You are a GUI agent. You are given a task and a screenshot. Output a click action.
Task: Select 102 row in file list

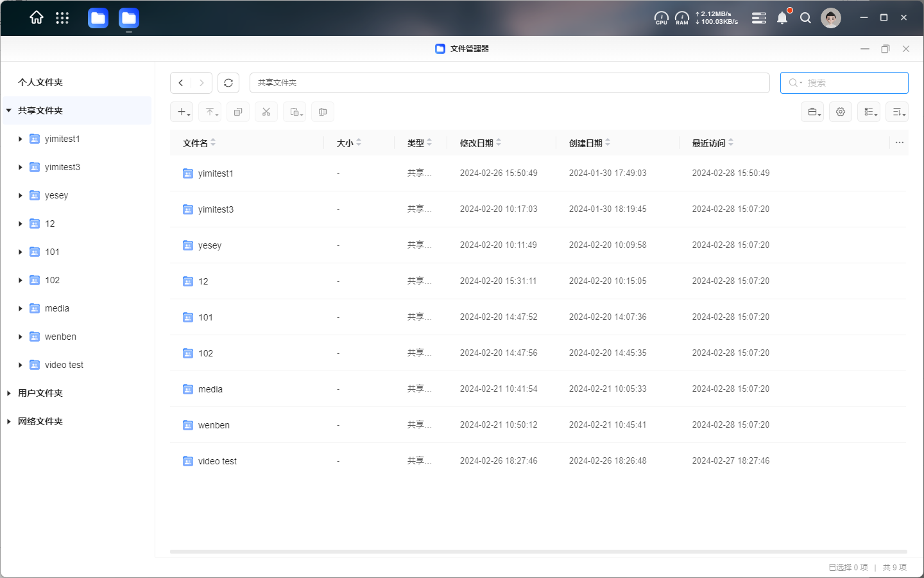pyautogui.click(x=538, y=353)
